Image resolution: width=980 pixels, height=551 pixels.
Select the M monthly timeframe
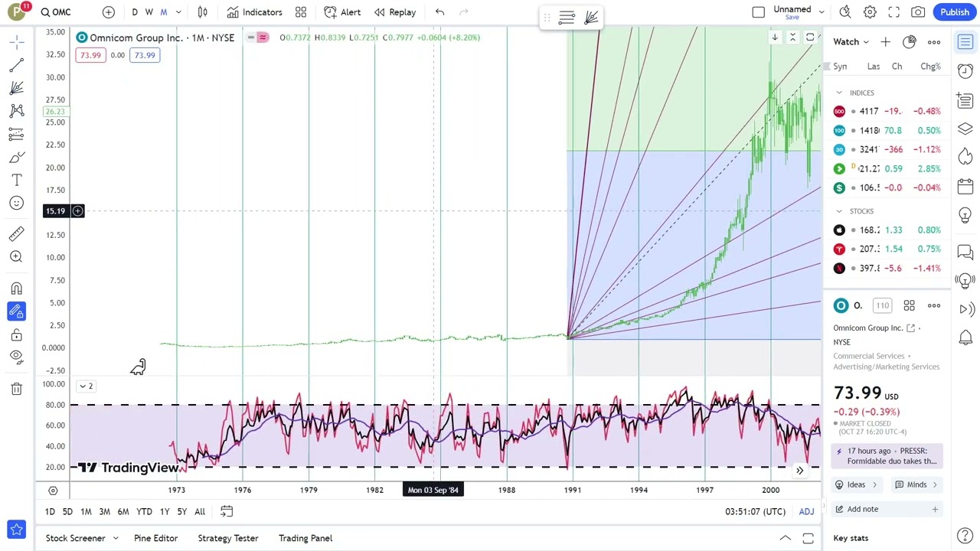(x=163, y=12)
